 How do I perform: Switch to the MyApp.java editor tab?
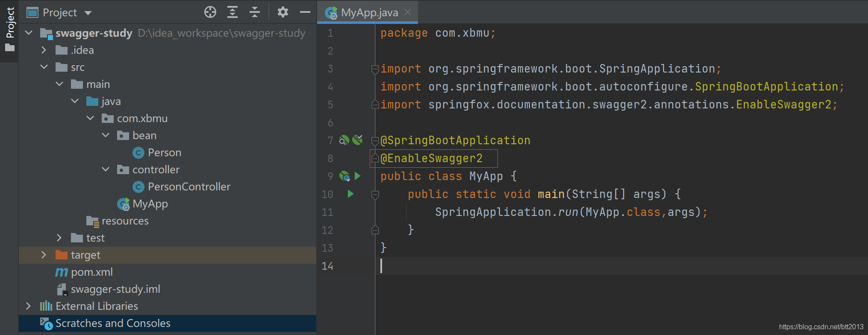[369, 13]
